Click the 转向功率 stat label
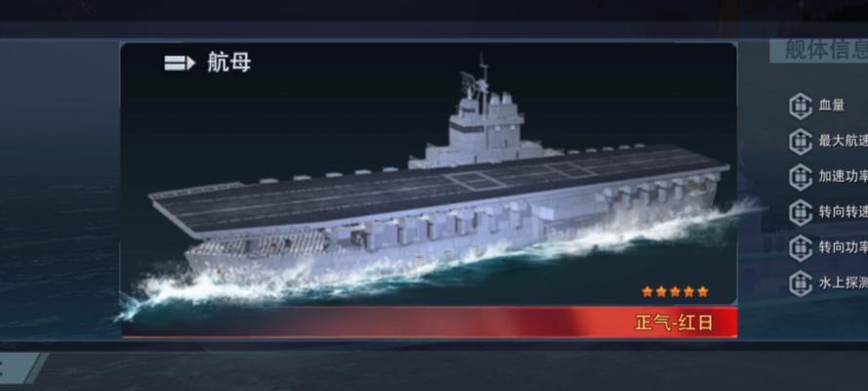 (843, 247)
